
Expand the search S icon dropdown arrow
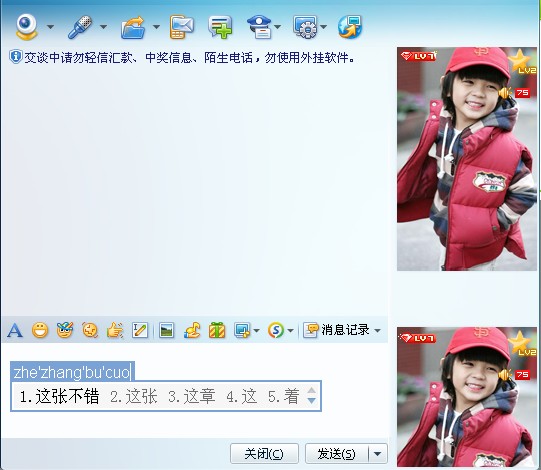tap(291, 331)
